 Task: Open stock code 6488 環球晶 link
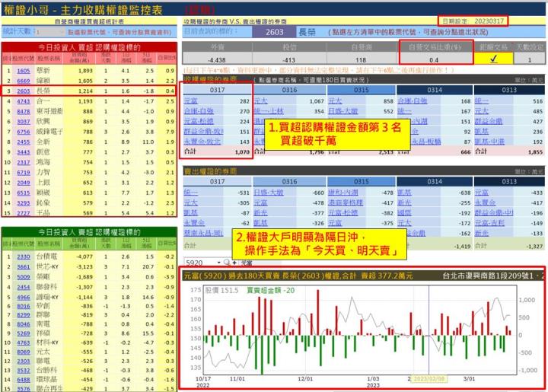point(24,379)
